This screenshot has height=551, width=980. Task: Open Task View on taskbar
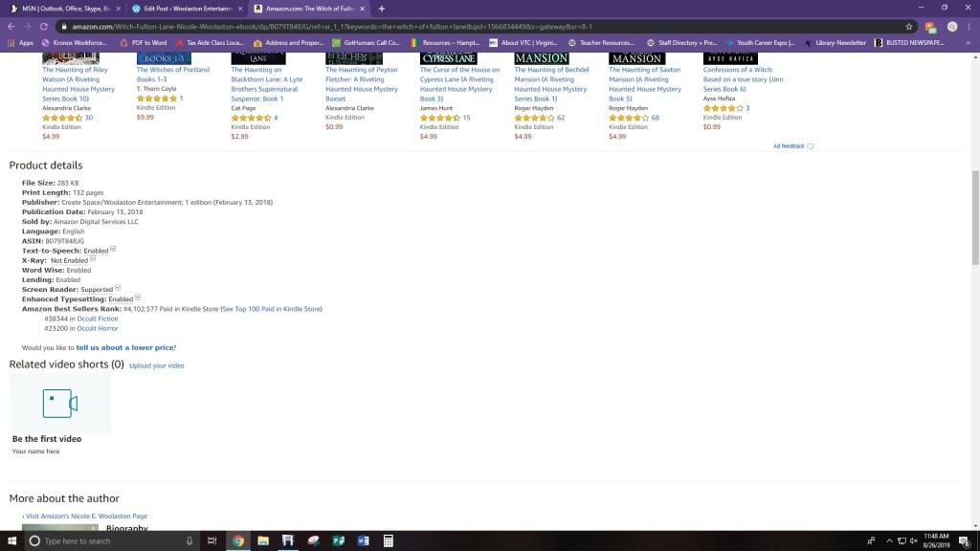coord(212,541)
